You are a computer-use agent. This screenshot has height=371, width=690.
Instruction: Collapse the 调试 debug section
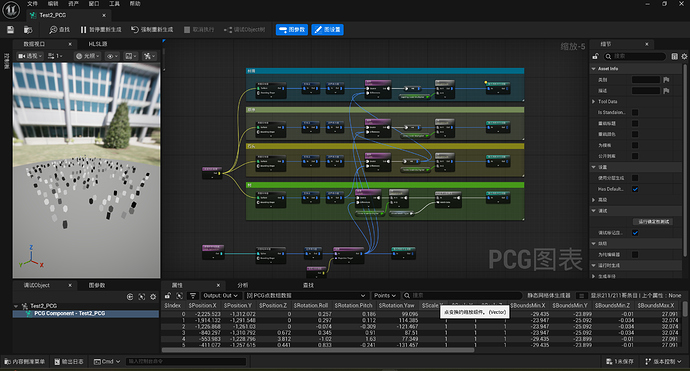pos(594,211)
